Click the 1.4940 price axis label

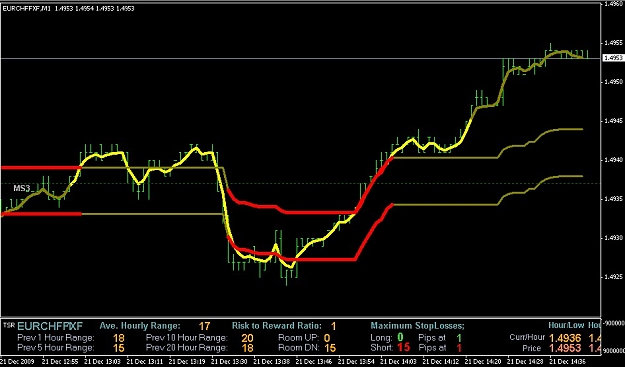(x=614, y=160)
